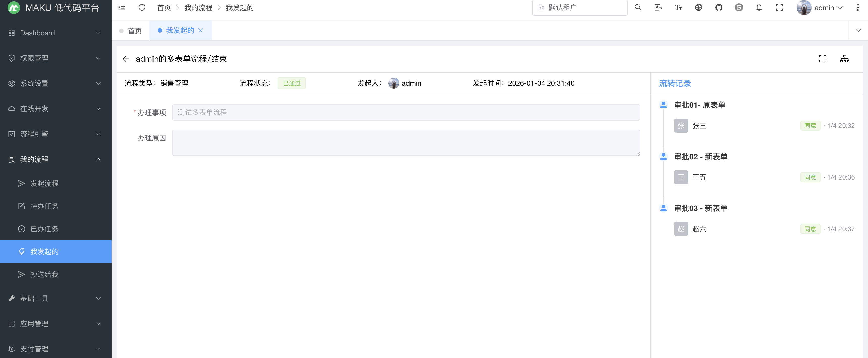Expand the tabs dropdown chevron at right
This screenshot has height=358, width=868.
(858, 30)
